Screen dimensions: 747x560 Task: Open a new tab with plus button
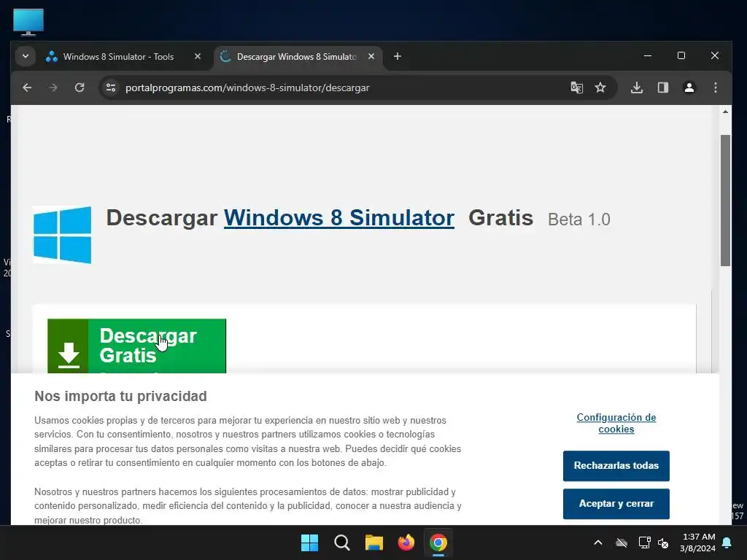point(398,57)
